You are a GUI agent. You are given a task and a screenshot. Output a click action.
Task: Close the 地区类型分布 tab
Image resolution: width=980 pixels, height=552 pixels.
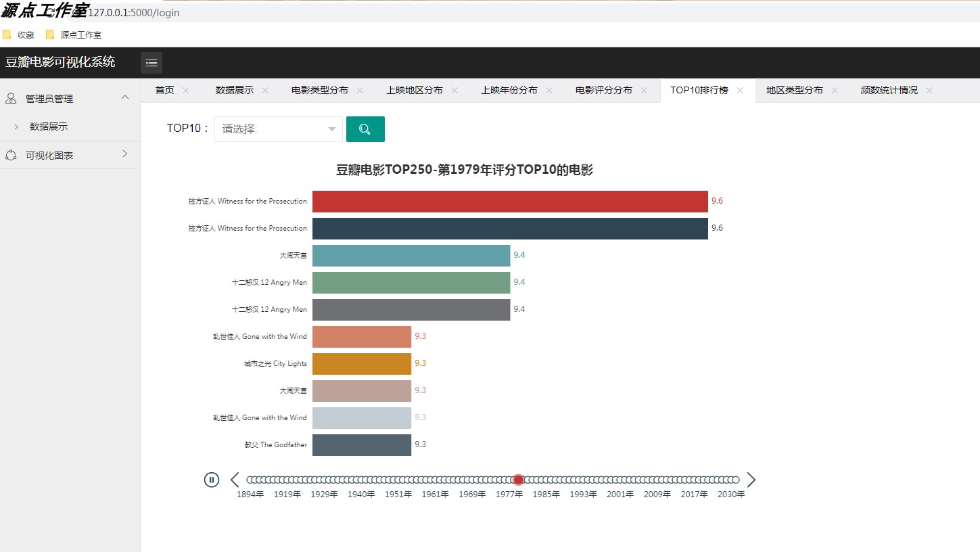pos(835,90)
